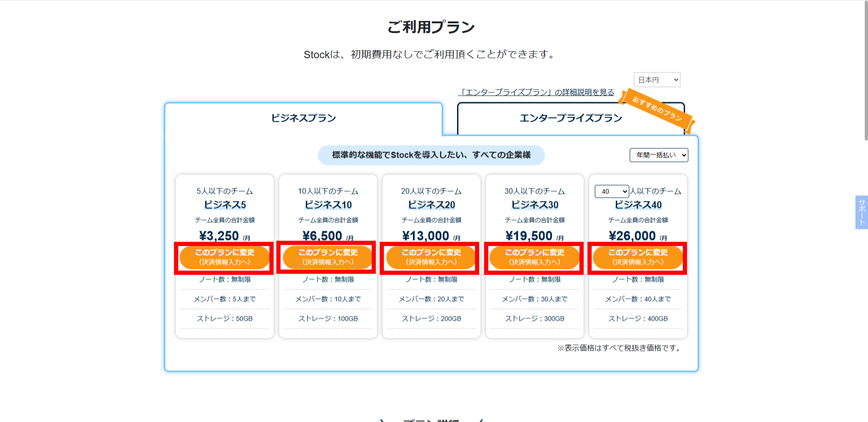
Task: Switch to the ビジネスプラン tab
Action: [303, 118]
